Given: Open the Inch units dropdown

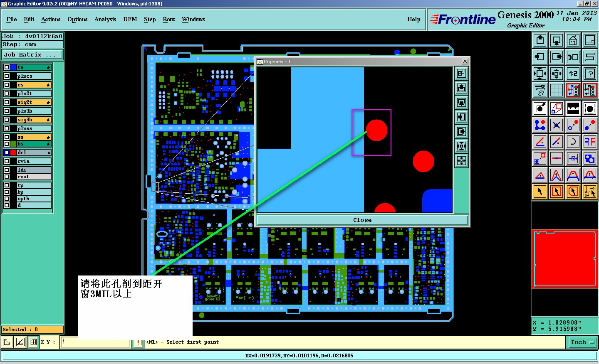Looking at the screenshot, I should tap(582, 342).
